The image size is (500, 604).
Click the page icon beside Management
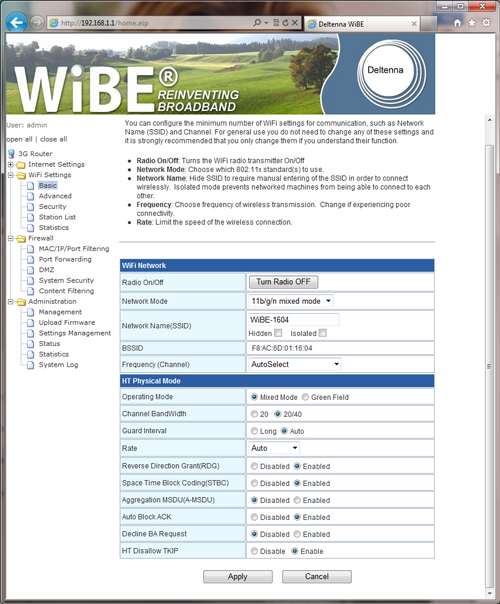click(x=30, y=312)
